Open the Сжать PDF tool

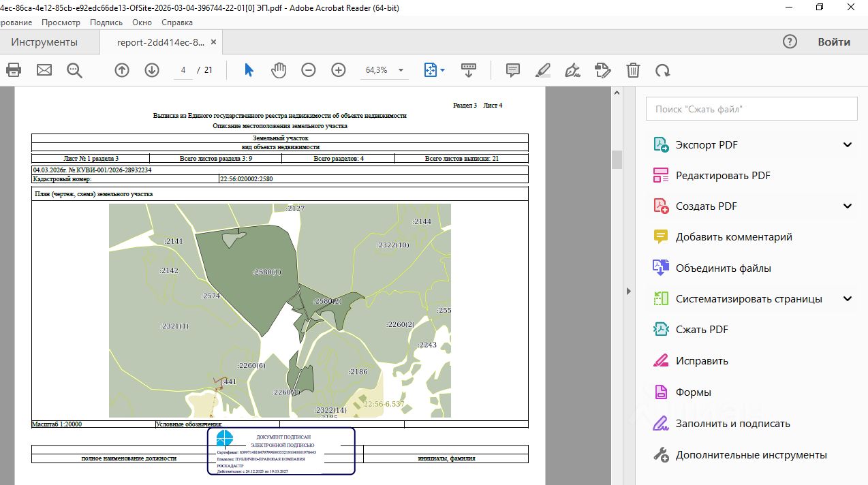(x=702, y=330)
